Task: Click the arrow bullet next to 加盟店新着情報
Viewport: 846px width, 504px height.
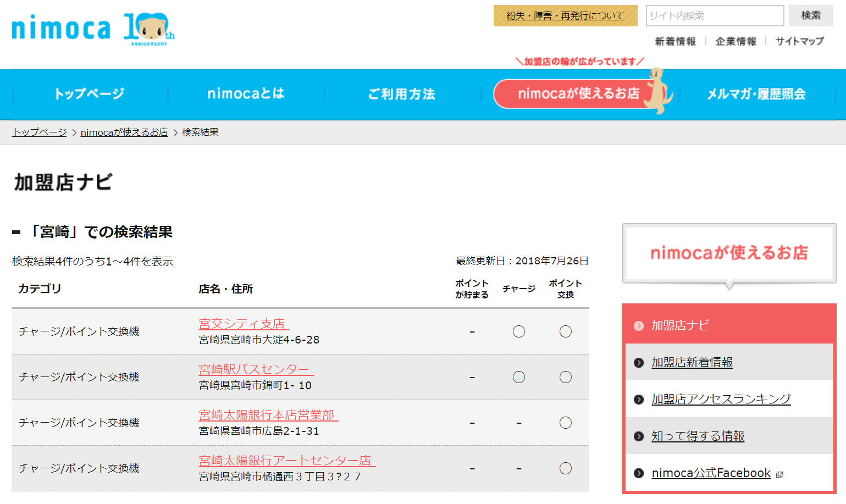Action: pos(638,363)
